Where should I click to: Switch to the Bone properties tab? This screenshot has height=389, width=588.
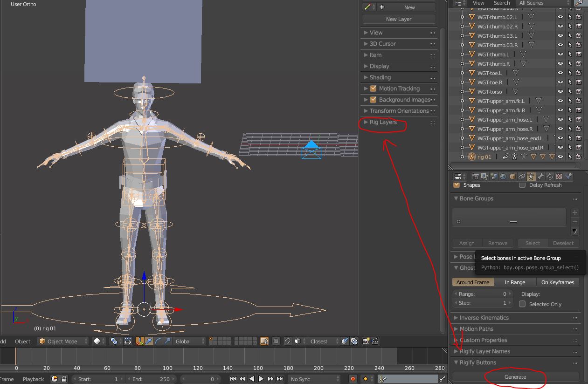pyautogui.click(x=540, y=176)
